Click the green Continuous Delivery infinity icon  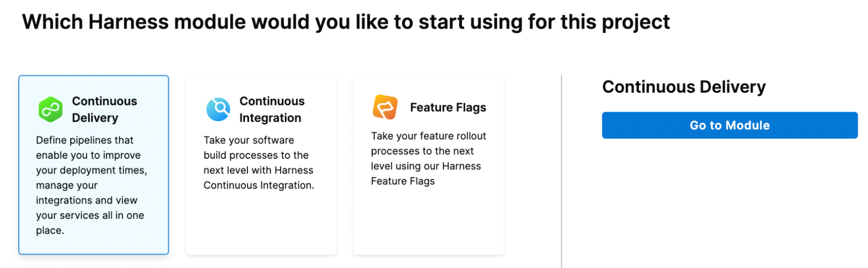[x=50, y=109]
